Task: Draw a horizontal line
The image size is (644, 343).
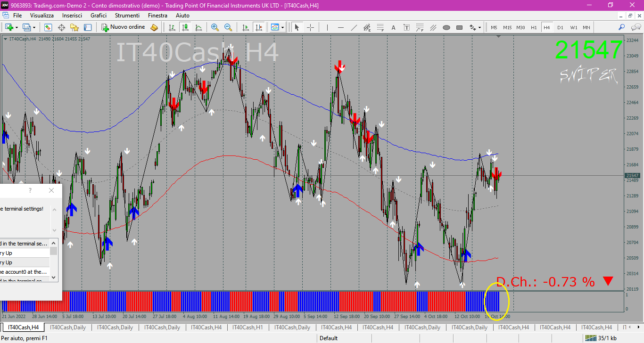Action: coord(341,27)
